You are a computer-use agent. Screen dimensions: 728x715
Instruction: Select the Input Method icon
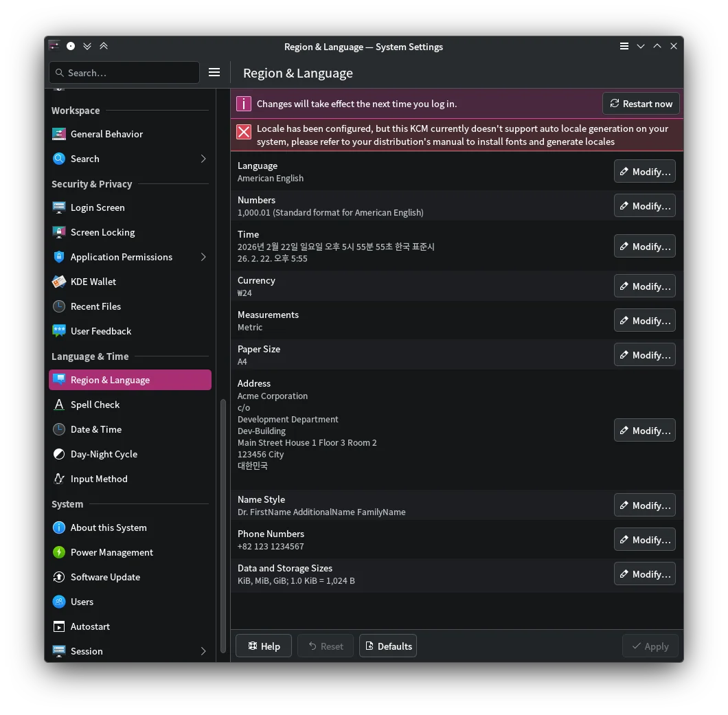(x=59, y=479)
